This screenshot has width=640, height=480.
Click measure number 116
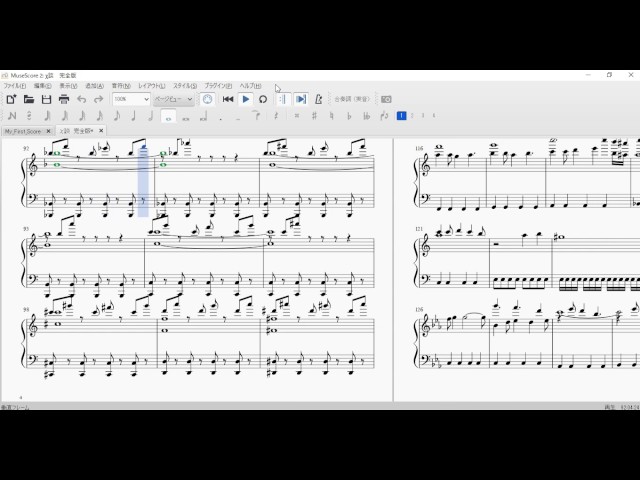click(419, 149)
